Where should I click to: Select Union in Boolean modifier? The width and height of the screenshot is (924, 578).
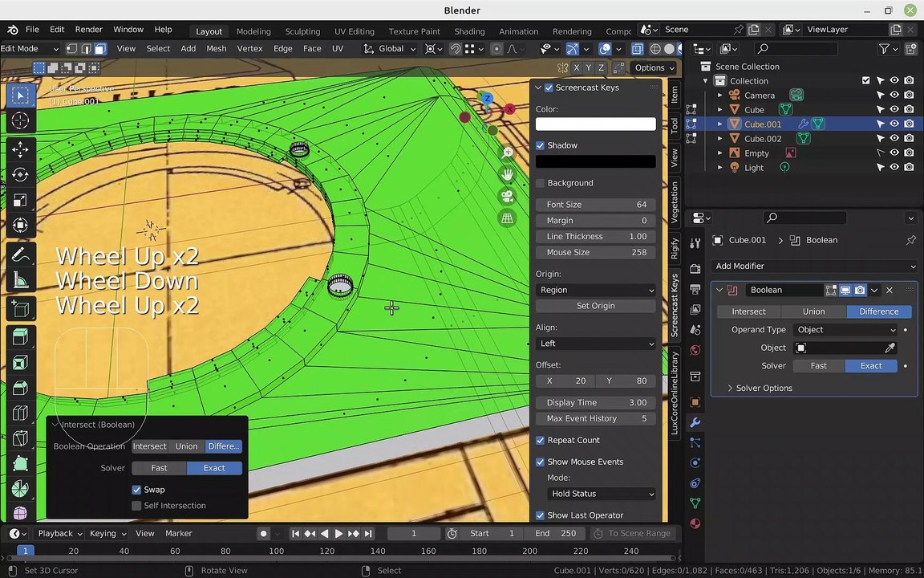814,312
